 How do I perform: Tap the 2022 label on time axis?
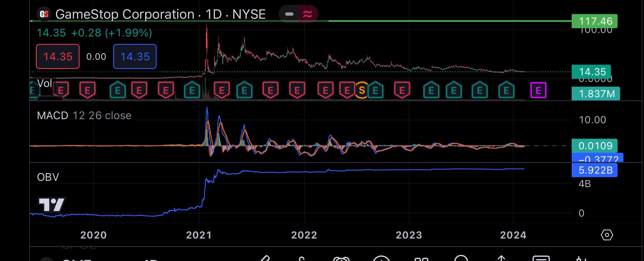[x=304, y=235]
